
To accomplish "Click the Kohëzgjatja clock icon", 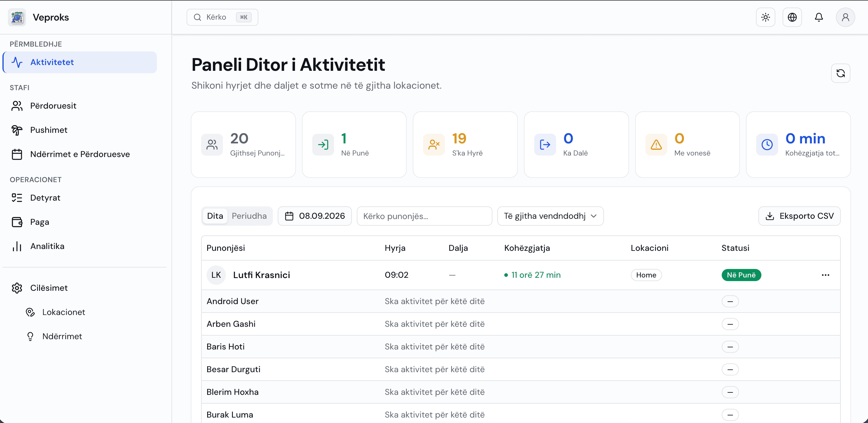I will (767, 145).
